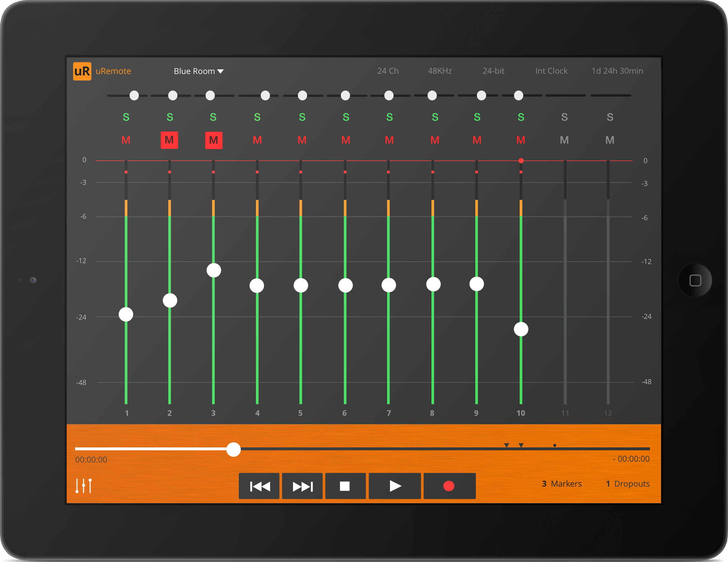Image resolution: width=728 pixels, height=562 pixels.
Task: Unmute channel 2 with M button
Action: point(169,140)
